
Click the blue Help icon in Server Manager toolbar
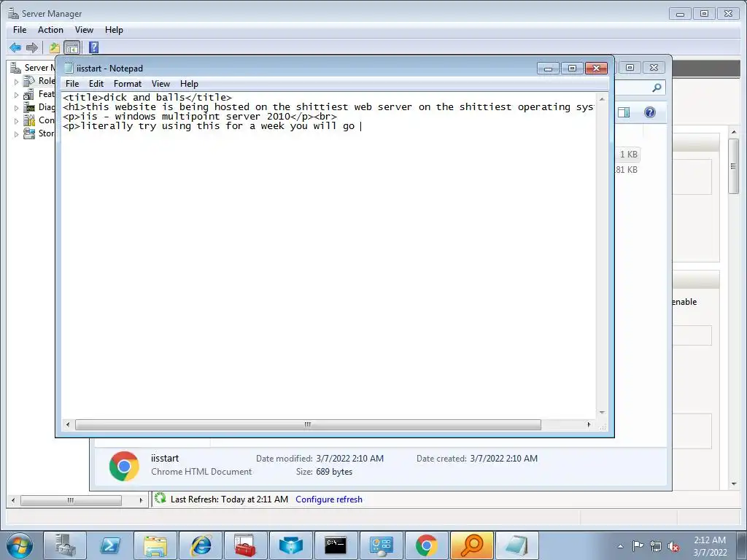[94, 47]
